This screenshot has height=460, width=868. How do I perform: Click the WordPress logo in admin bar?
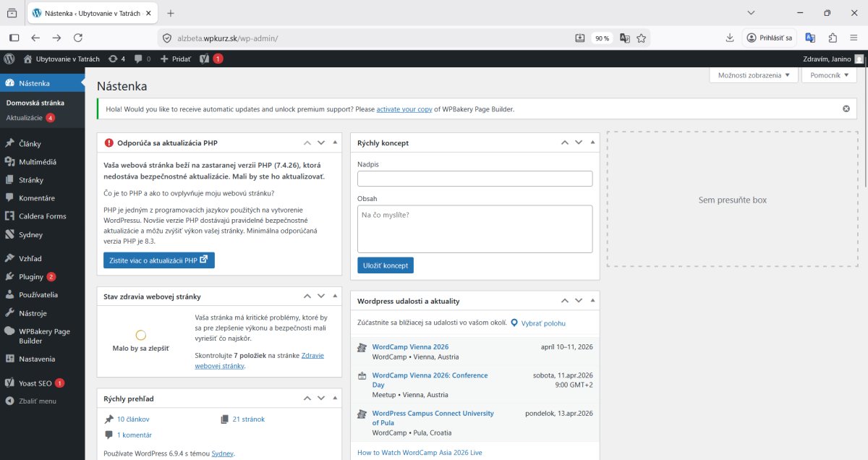[x=9, y=59]
